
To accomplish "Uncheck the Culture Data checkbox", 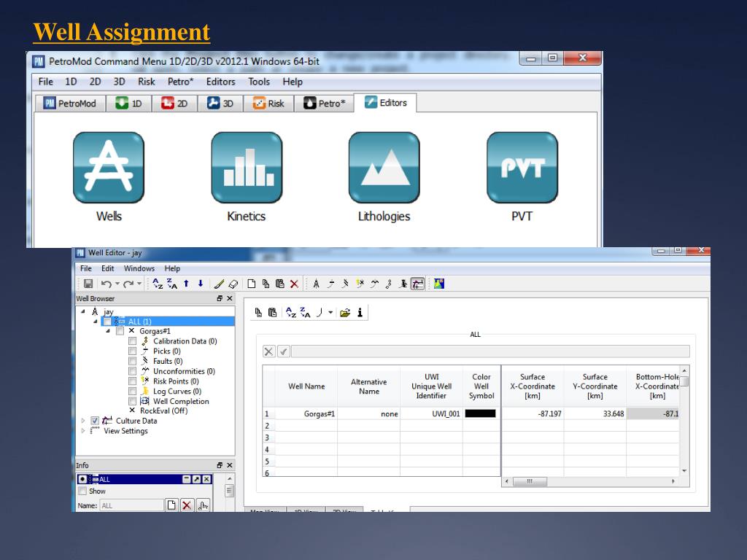I will pyautogui.click(x=95, y=421).
